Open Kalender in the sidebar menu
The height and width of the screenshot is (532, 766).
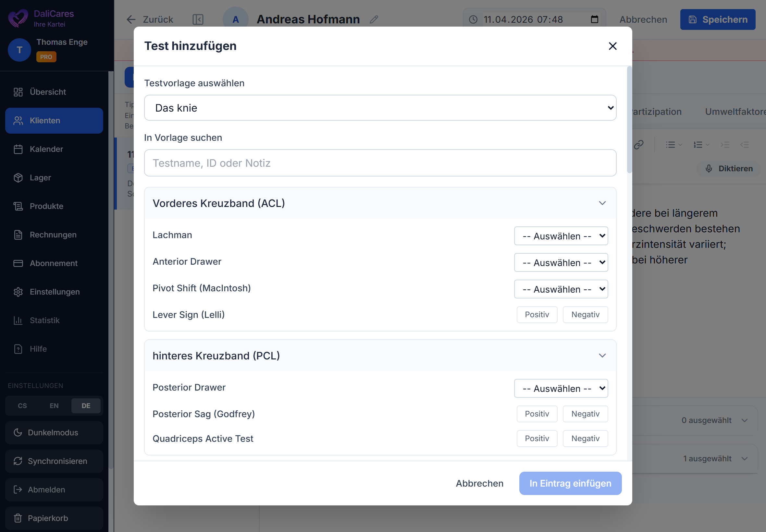46,149
